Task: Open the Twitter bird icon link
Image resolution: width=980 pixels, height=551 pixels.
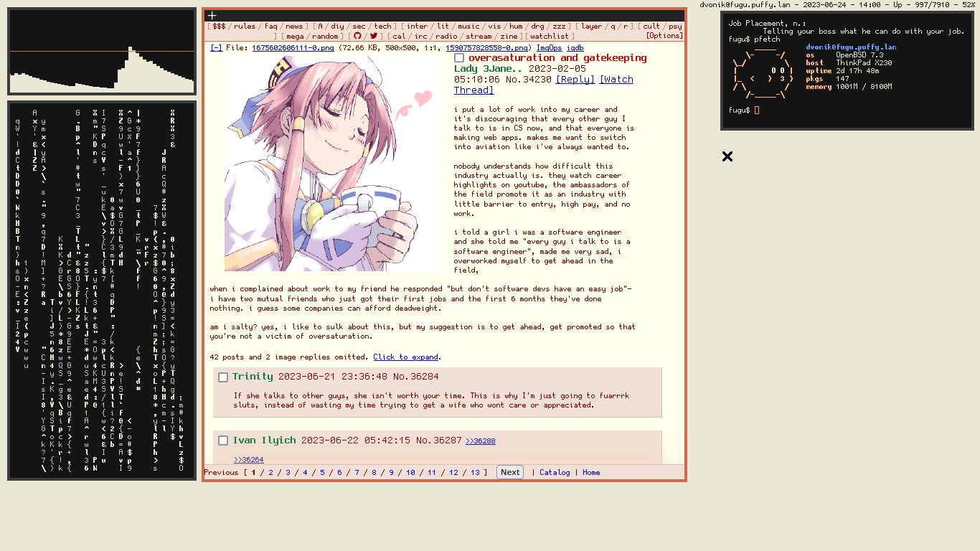Action: click(x=374, y=36)
